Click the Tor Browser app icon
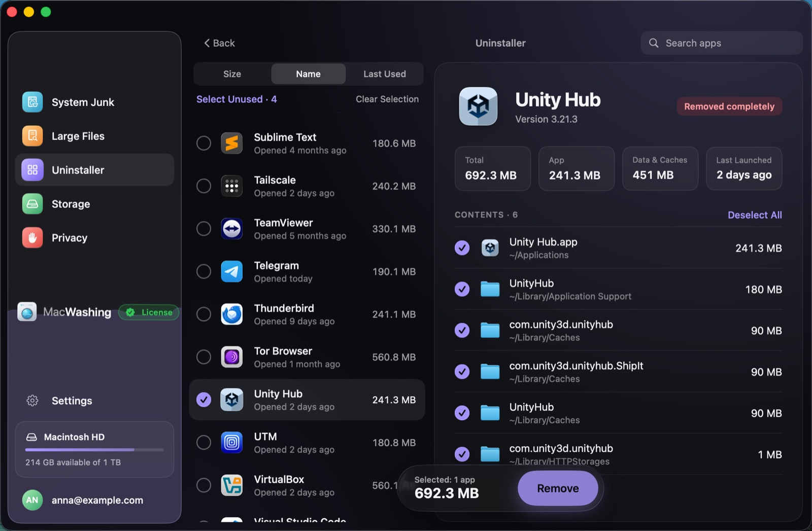The image size is (812, 531). [232, 357]
